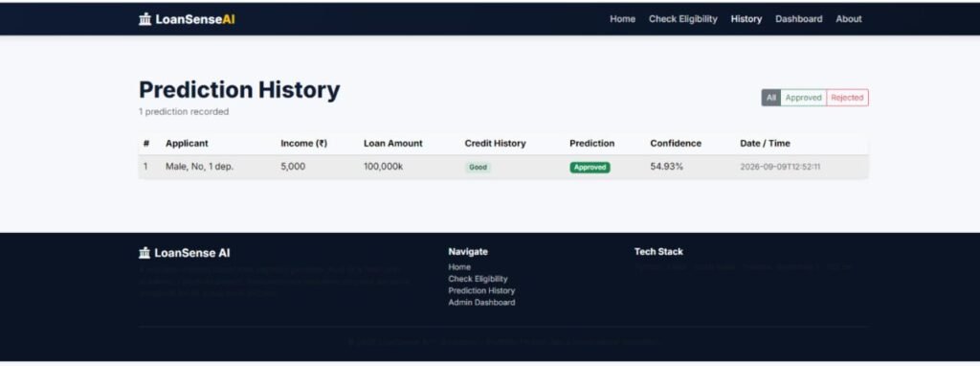This screenshot has height=366, width=980.
Task: Filter predictions by Rejected
Action: (848, 98)
